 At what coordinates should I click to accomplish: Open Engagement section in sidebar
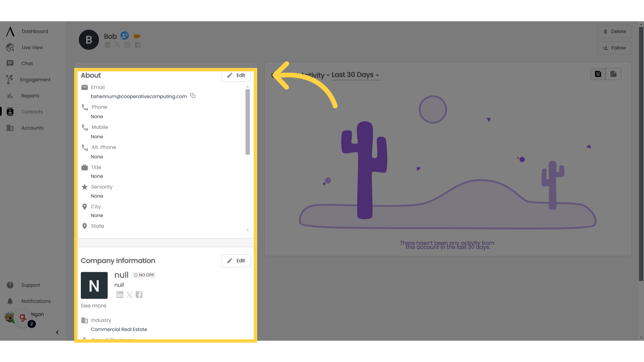[35, 79]
